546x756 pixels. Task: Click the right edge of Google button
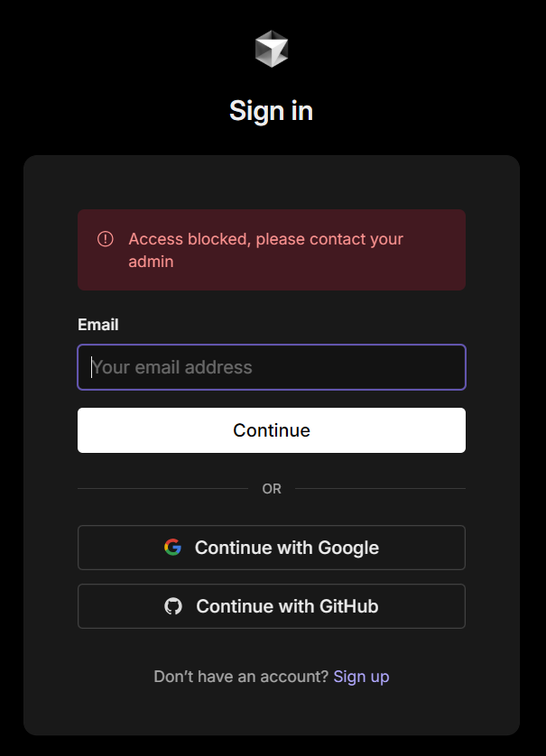click(x=462, y=548)
